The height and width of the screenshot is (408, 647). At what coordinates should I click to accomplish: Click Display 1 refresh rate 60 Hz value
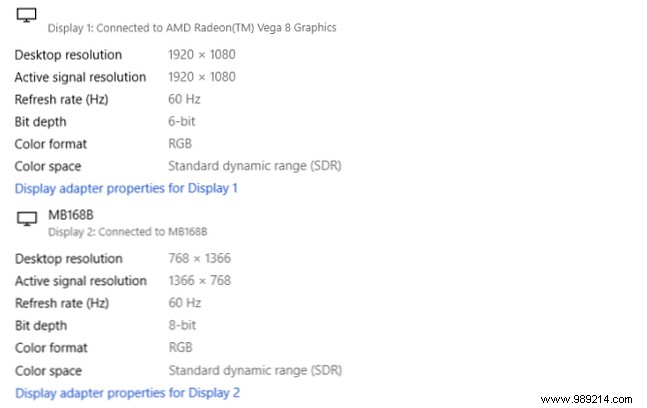tap(184, 99)
